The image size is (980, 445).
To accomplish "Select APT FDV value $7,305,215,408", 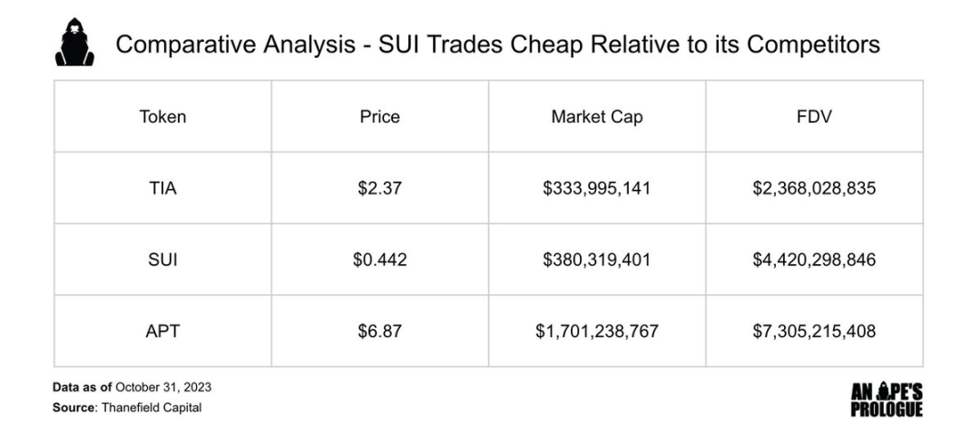I will [814, 331].
